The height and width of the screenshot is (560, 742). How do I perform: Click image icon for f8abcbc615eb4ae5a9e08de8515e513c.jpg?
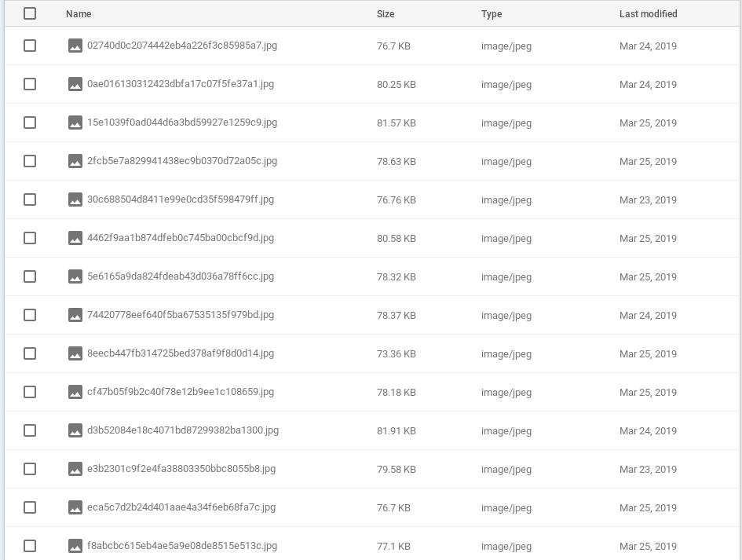[x=75, y=546]
